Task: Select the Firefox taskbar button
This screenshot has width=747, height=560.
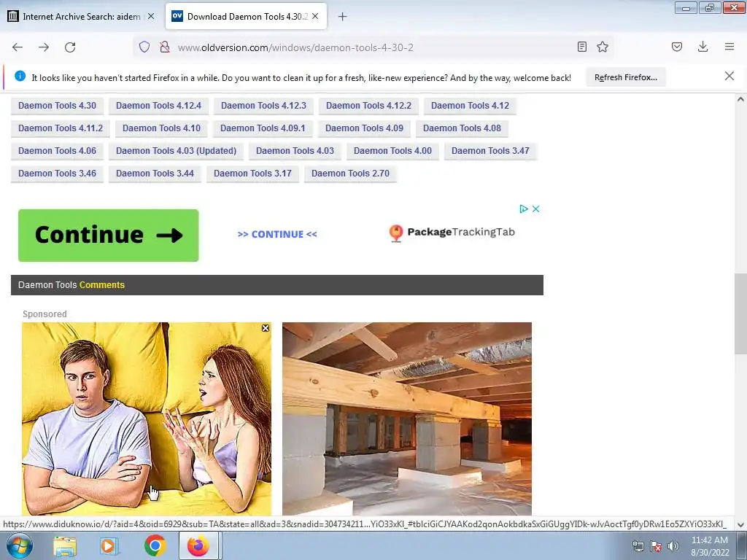Action: click(x=198, y=545)
